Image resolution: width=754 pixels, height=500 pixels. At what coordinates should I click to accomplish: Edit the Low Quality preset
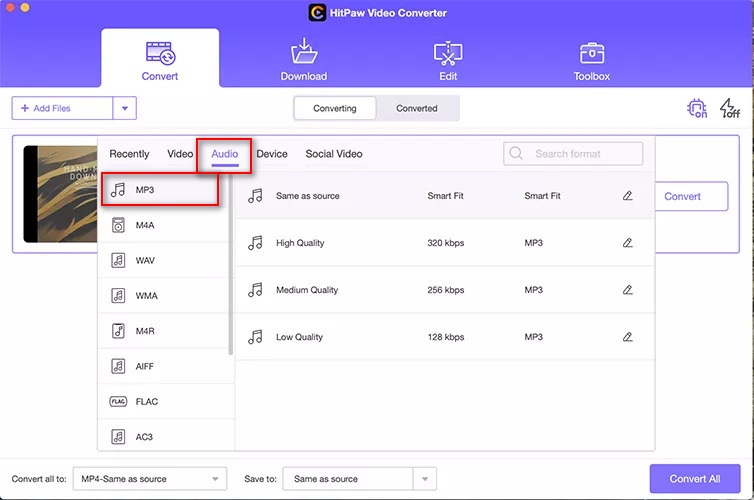[628, 337]
